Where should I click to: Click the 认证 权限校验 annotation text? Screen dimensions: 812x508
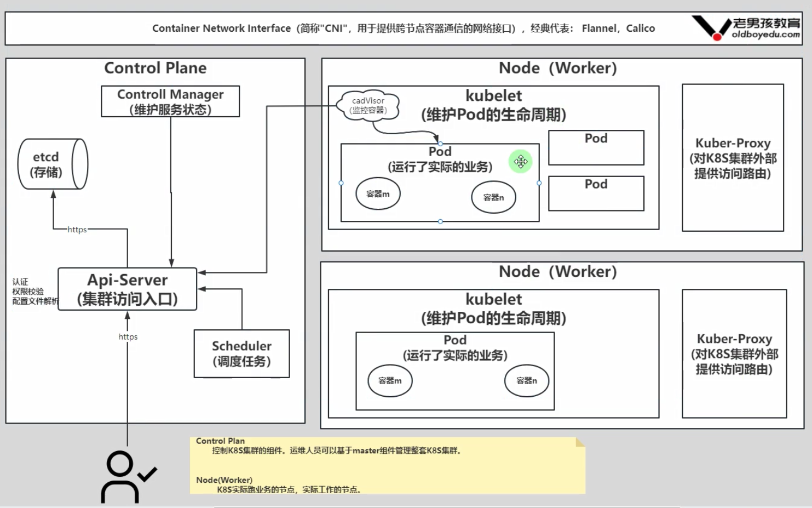(x=34, y=292)
